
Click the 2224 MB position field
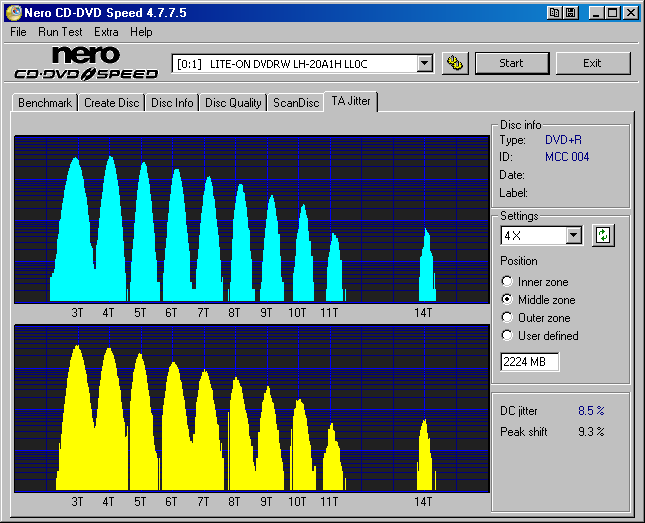pyautogui.click(x=529, y=362)
